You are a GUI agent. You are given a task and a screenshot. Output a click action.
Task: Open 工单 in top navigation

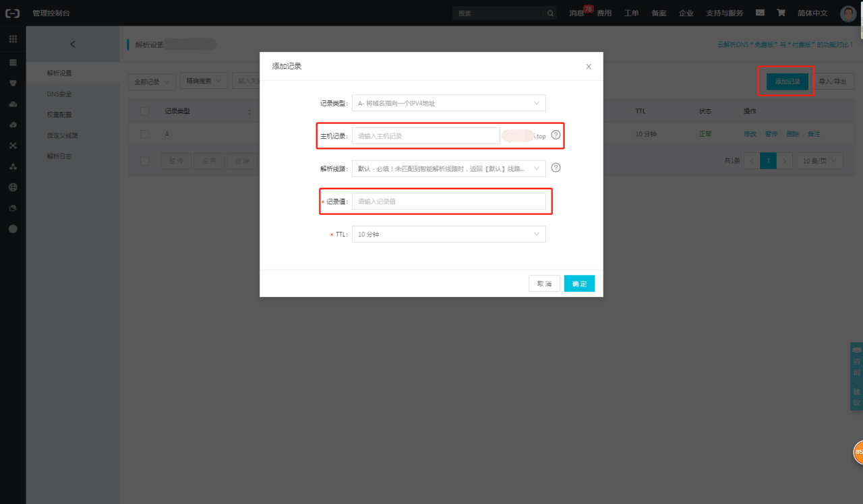(632, 13)
